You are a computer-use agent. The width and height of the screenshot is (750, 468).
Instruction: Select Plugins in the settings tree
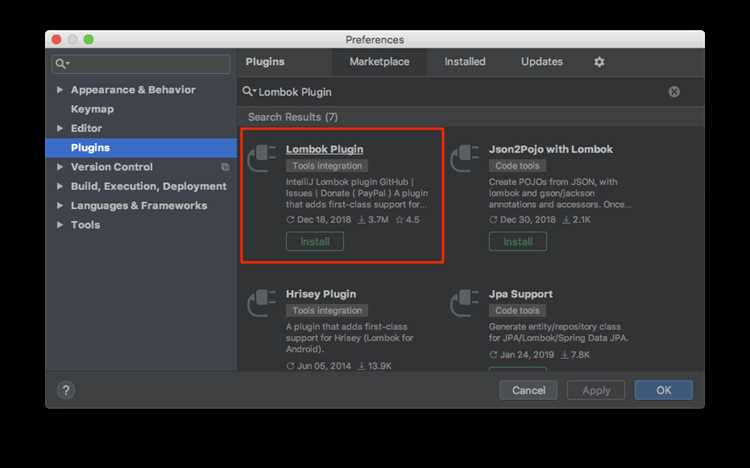pos(142,148)
